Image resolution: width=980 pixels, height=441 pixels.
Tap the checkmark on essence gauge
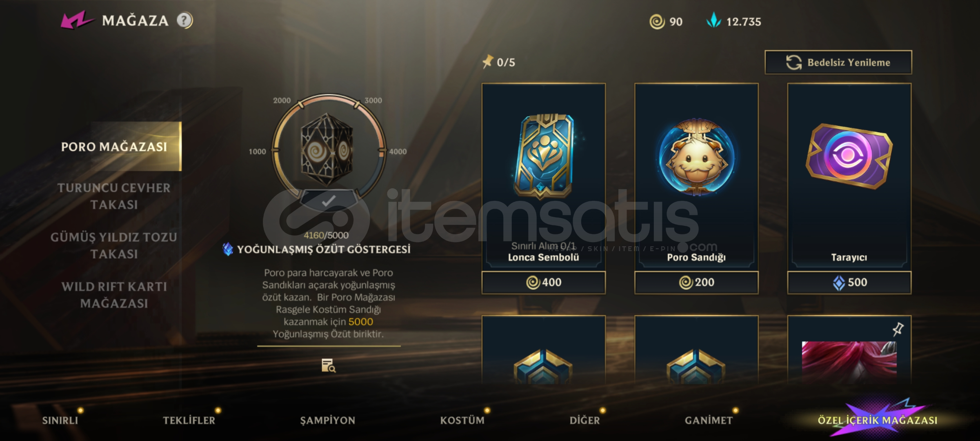(x=329, y=200)
